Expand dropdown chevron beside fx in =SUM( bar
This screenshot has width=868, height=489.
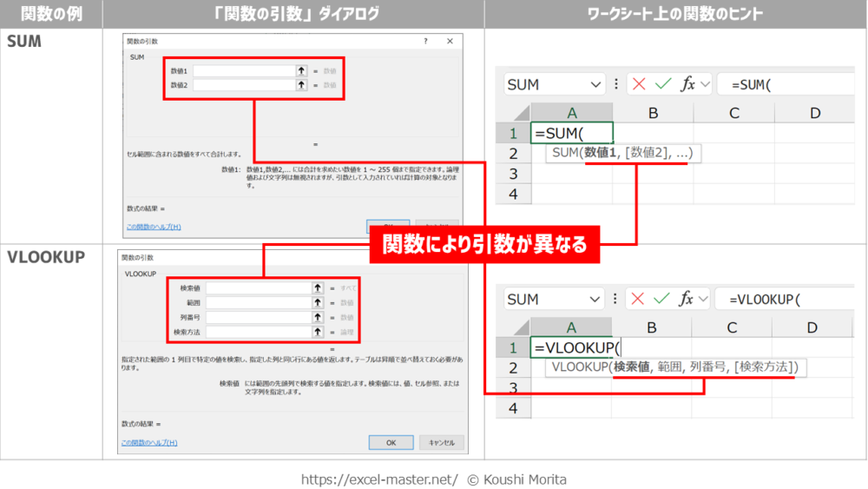click(x=704, y=84)
